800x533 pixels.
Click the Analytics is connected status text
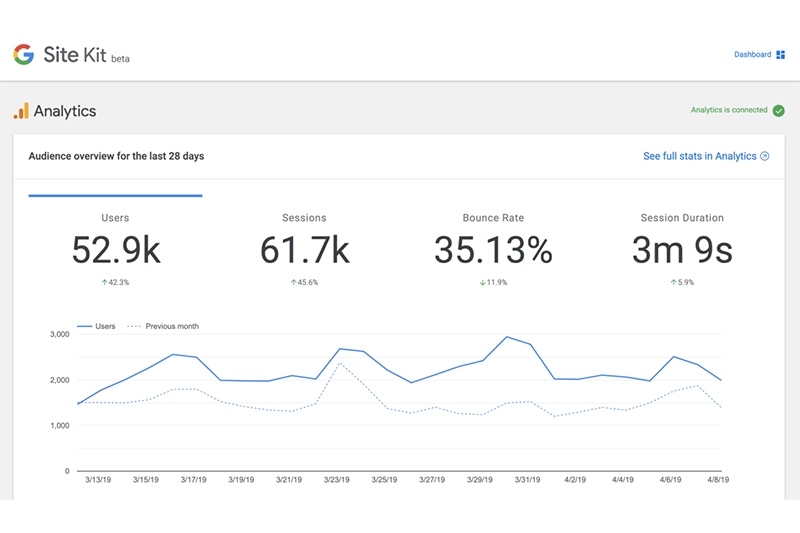[729, 110]
